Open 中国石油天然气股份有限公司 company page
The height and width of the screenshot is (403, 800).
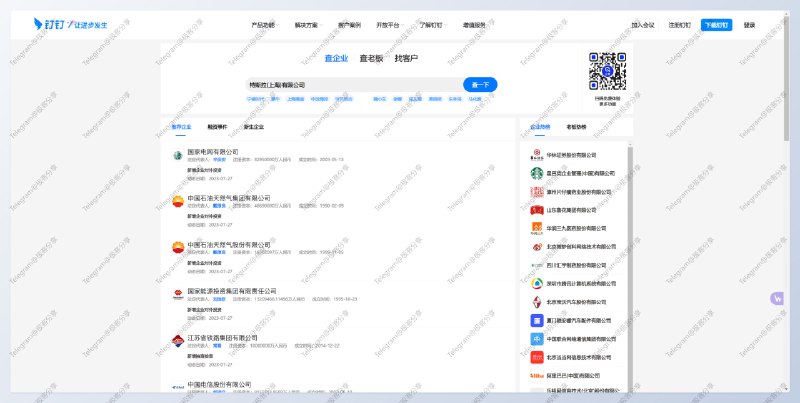[229, 245]
